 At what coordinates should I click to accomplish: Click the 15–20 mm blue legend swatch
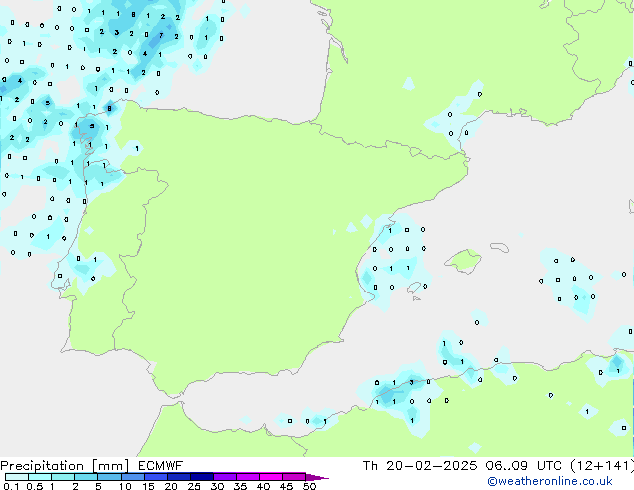tap(156, 477)
